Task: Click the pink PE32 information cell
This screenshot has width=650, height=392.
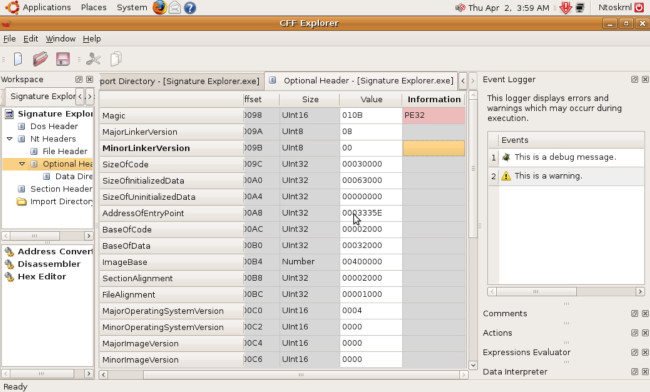Action: pyautogui.click(x=434, y=115)
